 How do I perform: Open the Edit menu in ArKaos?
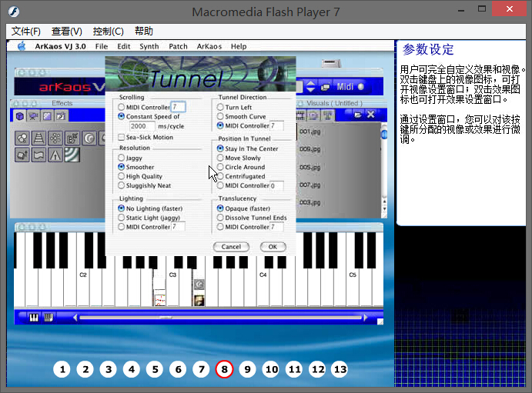pyautogui.click(x=124, y=46)
